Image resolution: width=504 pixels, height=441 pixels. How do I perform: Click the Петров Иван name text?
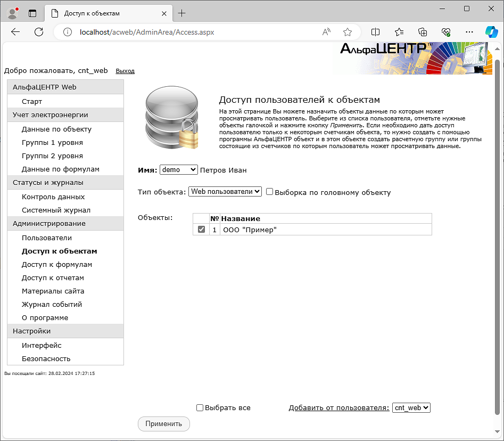224,170
